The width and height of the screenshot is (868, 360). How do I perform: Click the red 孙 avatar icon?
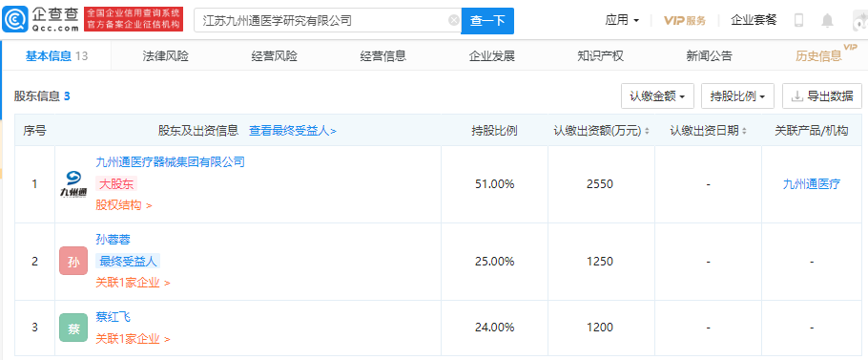73,261
